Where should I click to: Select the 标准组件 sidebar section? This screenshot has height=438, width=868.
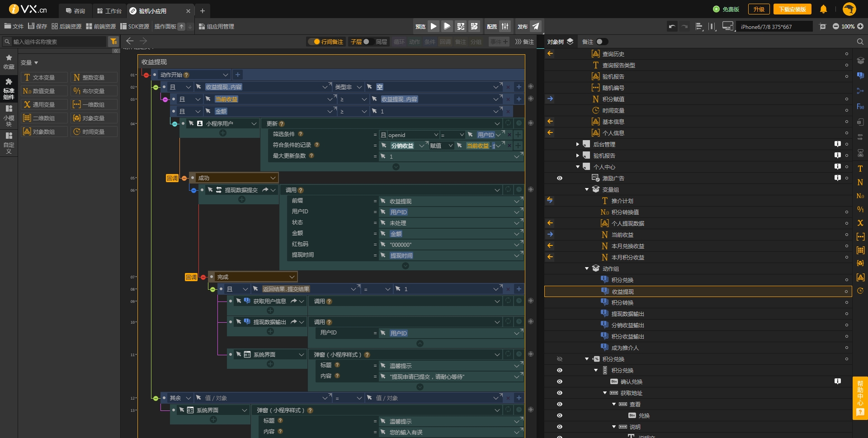pos(9,88)
